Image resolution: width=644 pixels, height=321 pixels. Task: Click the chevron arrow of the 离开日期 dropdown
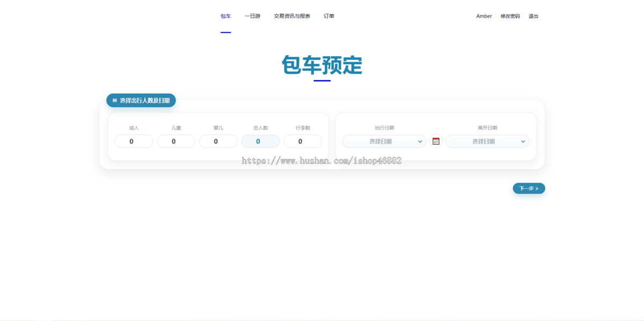523,141
